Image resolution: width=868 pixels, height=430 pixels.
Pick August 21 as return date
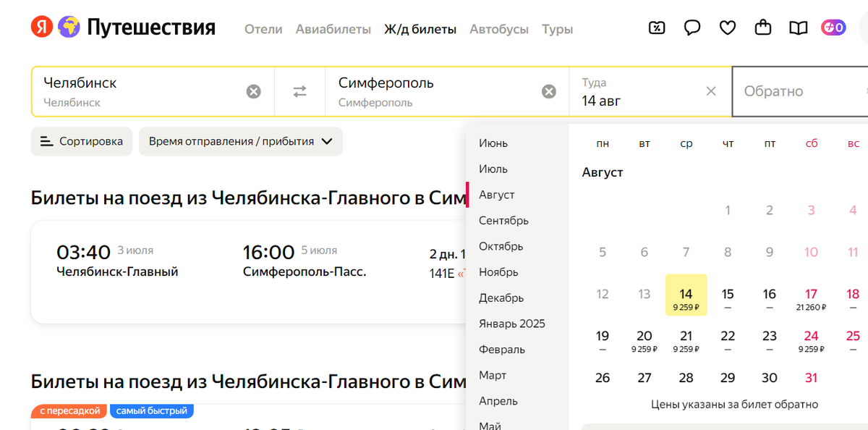(686, 340)
